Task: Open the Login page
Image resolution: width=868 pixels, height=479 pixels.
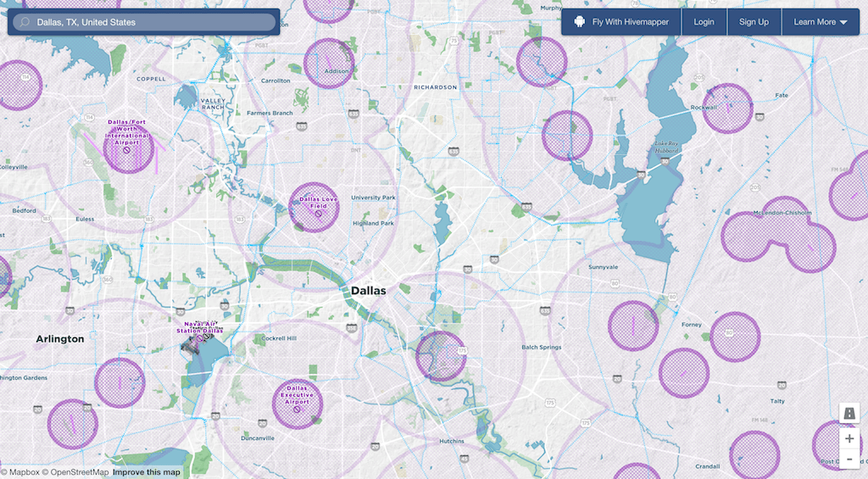Action: (x=704, y=22)
